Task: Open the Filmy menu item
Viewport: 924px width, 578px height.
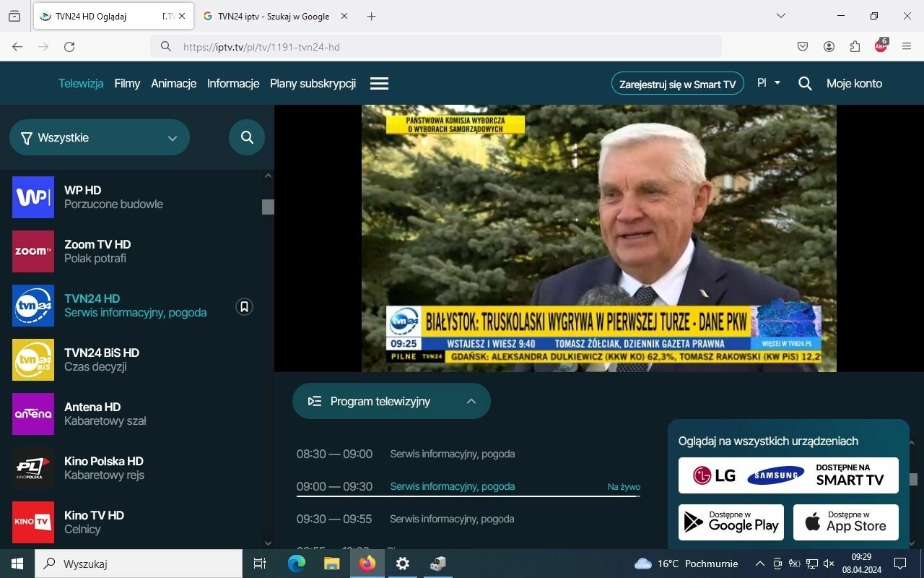Action: click(127, 83)
